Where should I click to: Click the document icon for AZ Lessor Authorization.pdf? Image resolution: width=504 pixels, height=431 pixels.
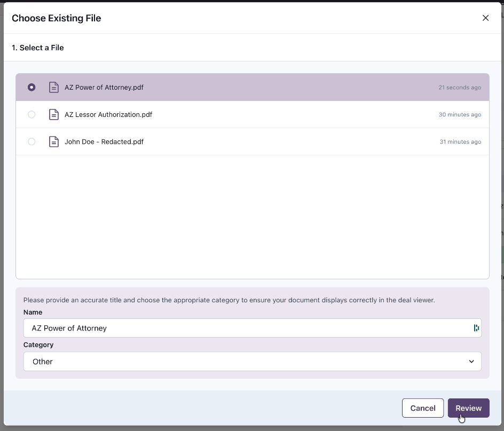point(53,114)
